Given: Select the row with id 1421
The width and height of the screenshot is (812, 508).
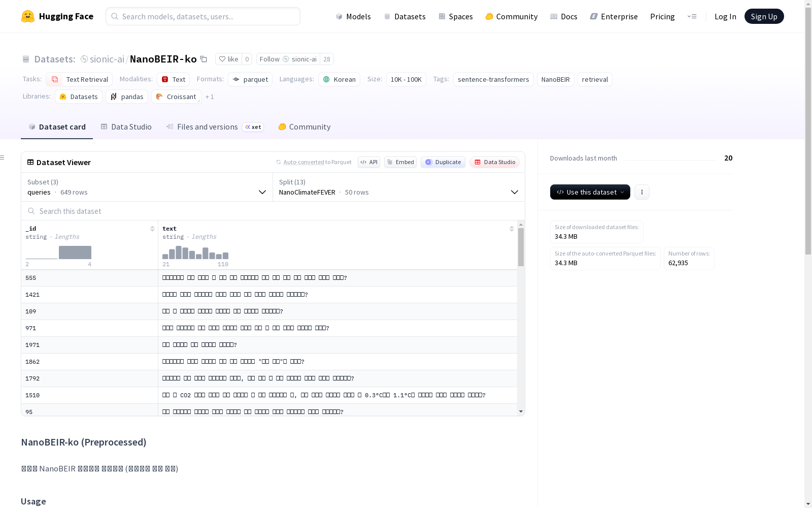Looking at the screenshot, I should tap(269, 295).
